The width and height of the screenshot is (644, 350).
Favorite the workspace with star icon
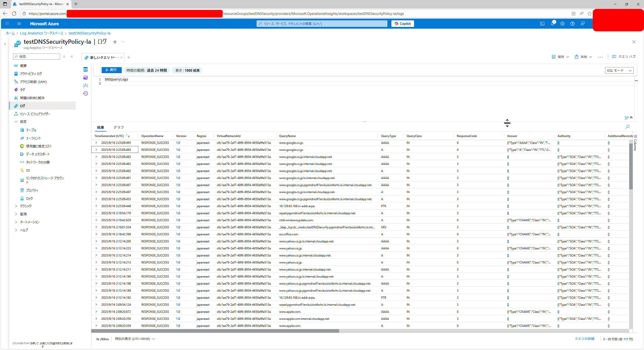[115, 42]
